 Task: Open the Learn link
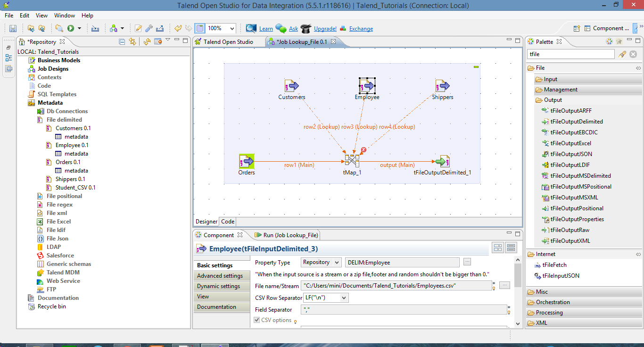pyautogui.click(x=266, y=29)
